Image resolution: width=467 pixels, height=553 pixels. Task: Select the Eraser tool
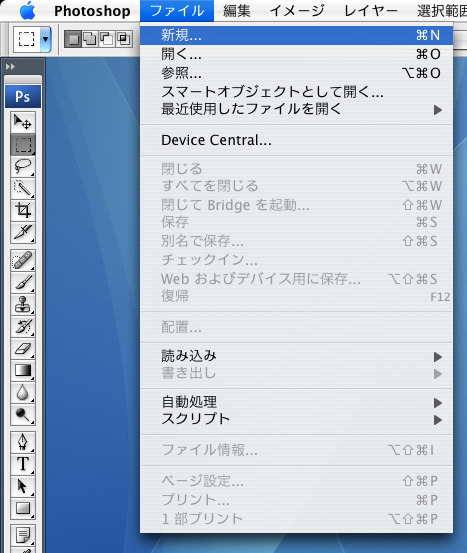23,348
